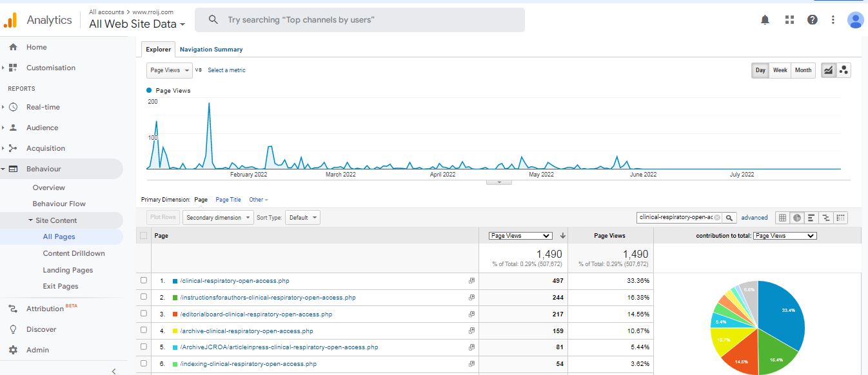Switch to the Navigation Summary tab
This screenshot has width=868, height=375.
coord(211,50)
